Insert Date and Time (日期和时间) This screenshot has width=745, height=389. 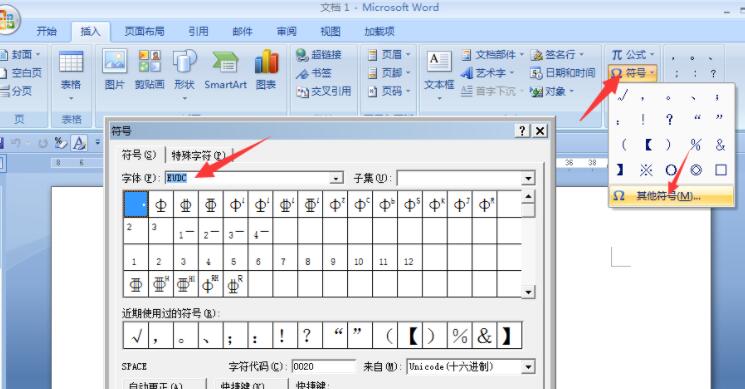[563, 73]
